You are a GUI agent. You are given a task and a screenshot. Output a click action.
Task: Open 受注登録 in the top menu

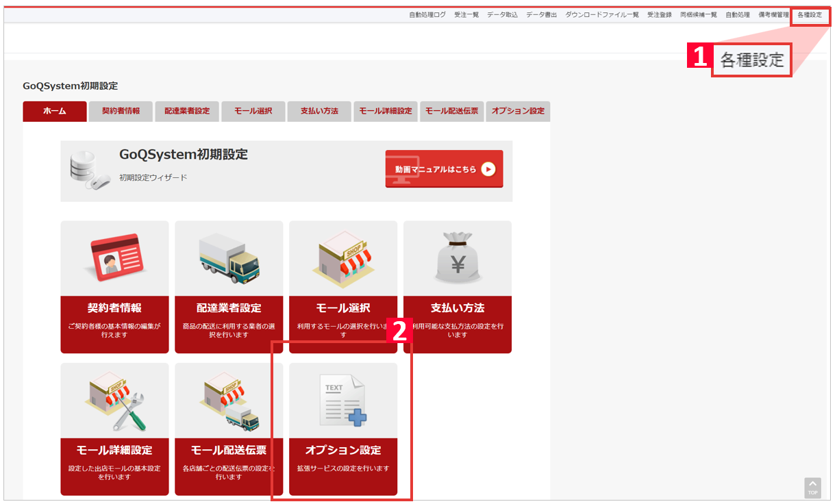click(660, 14)
